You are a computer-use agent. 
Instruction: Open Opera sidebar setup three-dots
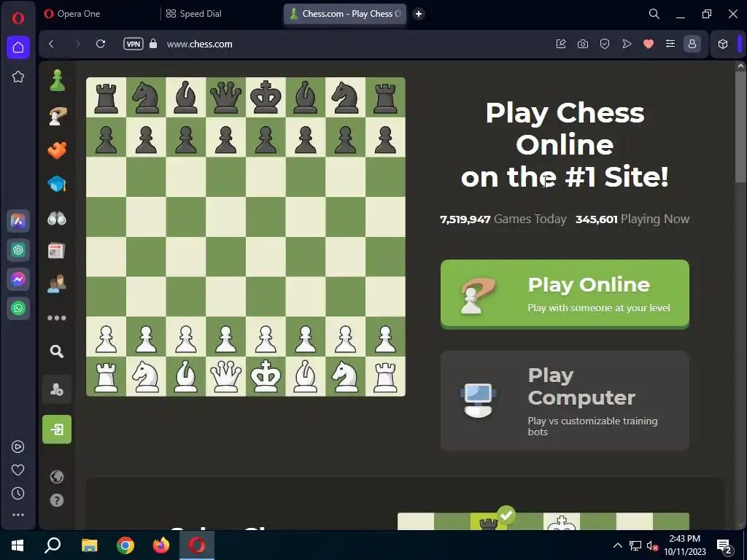[x=18, y=515]
